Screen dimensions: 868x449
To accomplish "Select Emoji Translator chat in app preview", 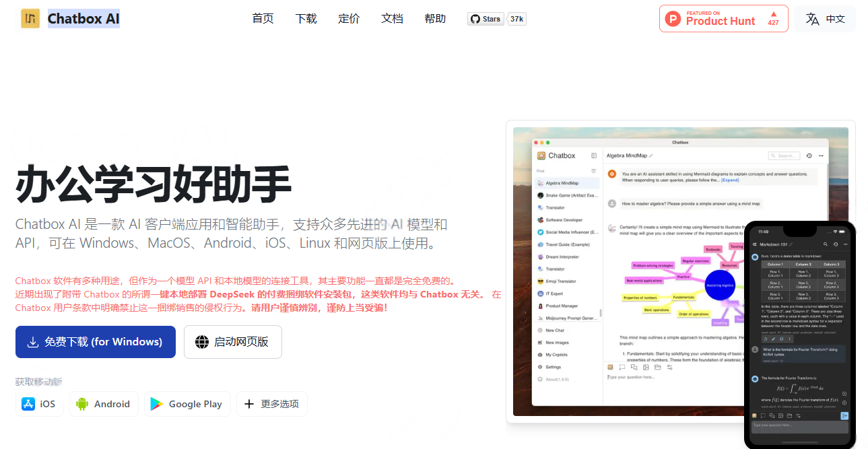I will click(x=566, y=281).
